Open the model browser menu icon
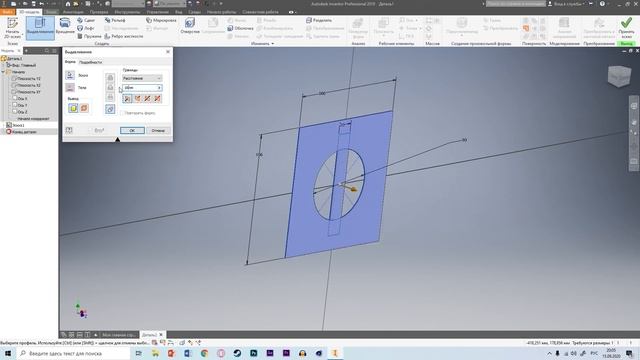Viewport: 640px width, 360px height. [x=54, y=51]
